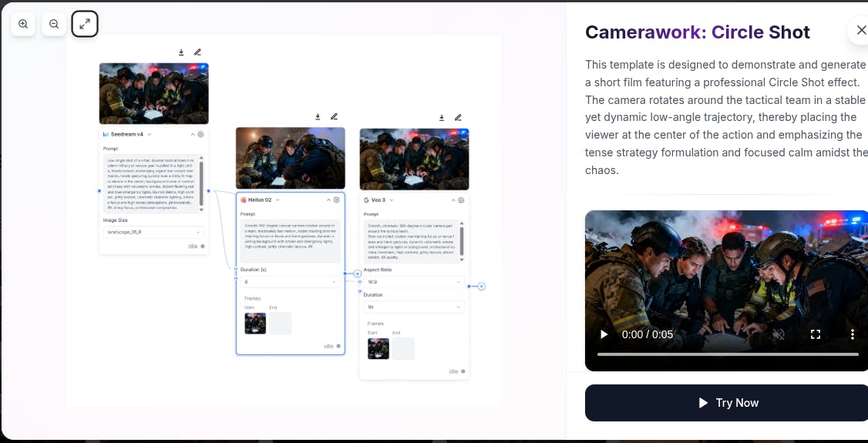Download the Hailuo 02 node output

[318, 116]
